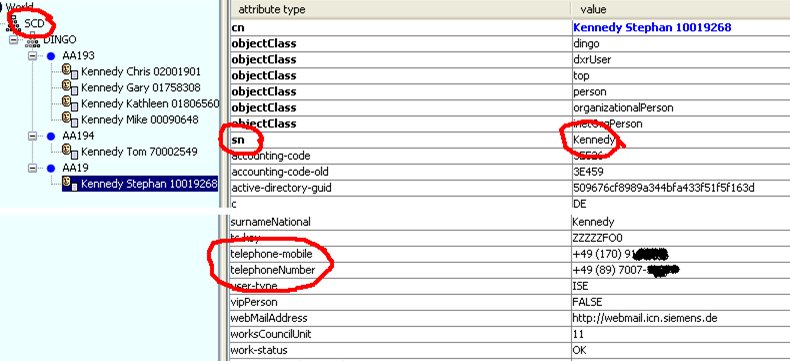Select the telephoneNumber attribute label
This screenshot has width=790, height=361.
click(x=273, y=270)
